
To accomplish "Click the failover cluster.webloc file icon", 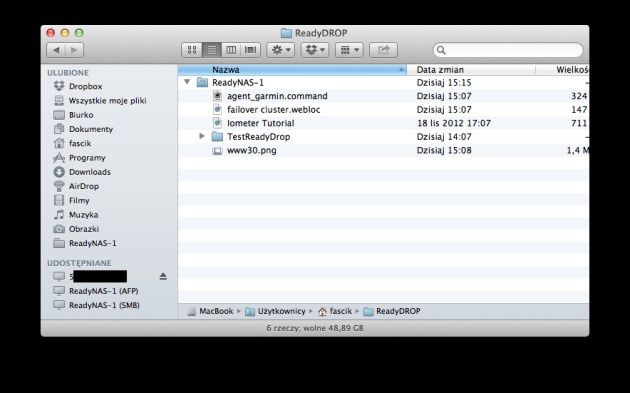I will (x=217, y=109).
